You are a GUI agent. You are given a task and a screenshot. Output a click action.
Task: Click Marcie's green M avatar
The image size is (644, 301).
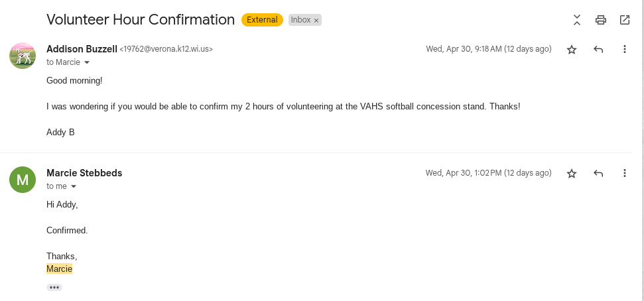23,180
